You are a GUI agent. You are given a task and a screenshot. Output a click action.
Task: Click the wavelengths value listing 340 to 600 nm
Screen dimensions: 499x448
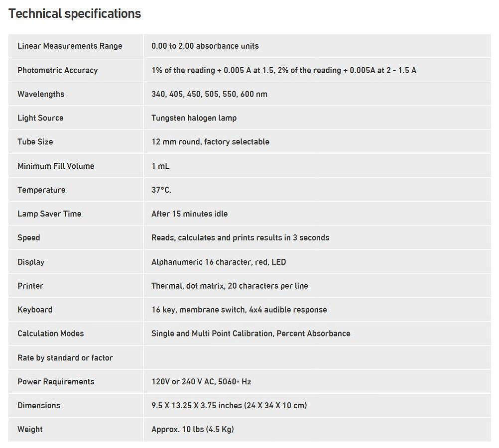pyautogui.click(x=209, y=94)
